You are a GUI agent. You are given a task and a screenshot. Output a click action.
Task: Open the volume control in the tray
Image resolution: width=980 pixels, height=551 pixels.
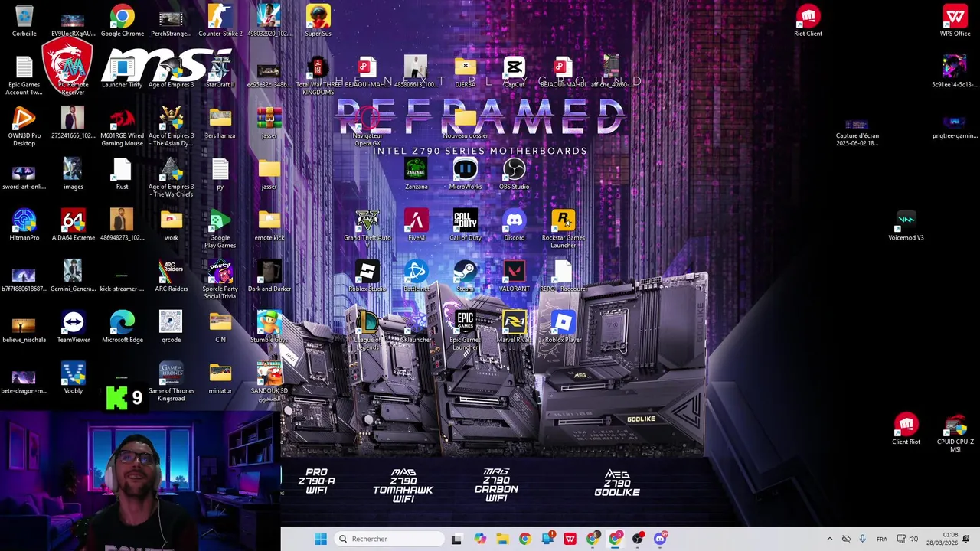(913, 539)
